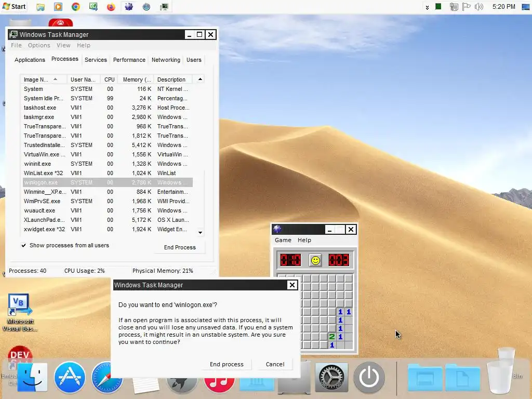Click the End Process button in the Processes tab
Viewport: 532px width, 399px height.
click(x=180, y=247)
